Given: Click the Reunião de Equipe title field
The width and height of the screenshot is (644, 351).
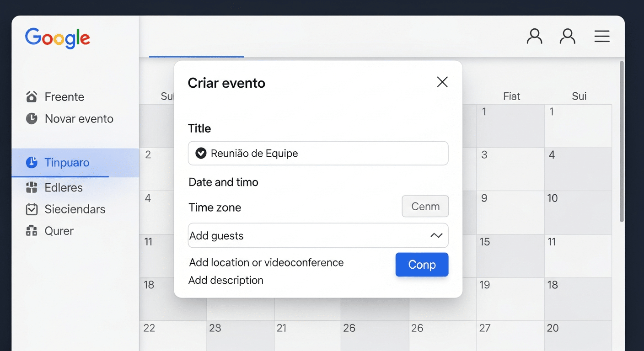Looking at the screenshot, I should (318, 153).
